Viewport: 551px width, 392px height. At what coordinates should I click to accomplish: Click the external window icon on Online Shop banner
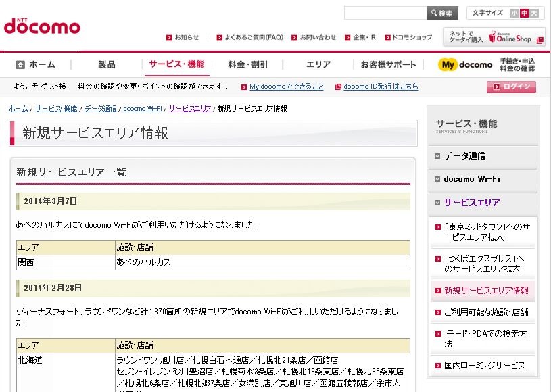[540, 41]
